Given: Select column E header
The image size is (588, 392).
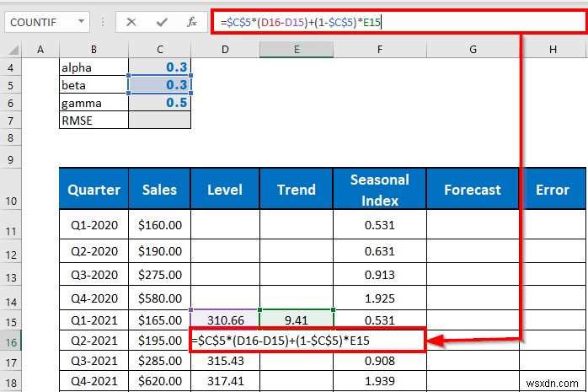Looking at the screenshot, I should (297, 50).
